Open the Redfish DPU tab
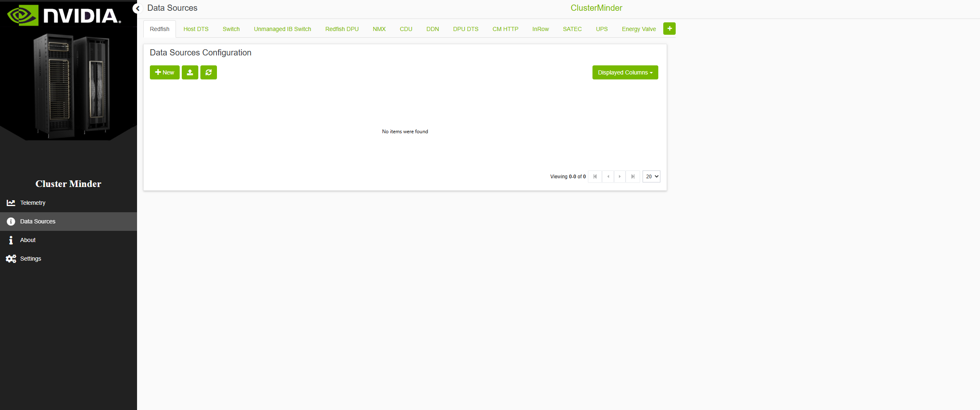Image resolution: width=980 pixels, height=410 pixels. pyautogui.click(x=342, y=29)
